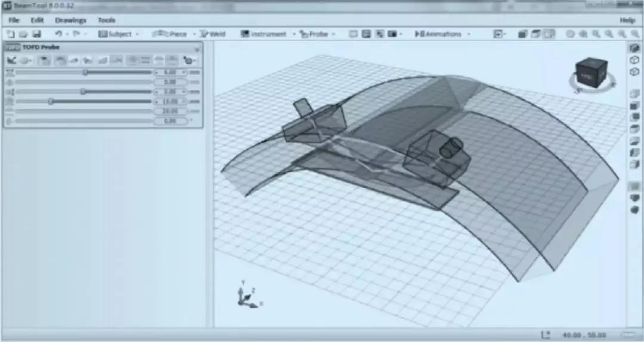
Task: Open the Probe toolbar dropdown
Action: 333,34
